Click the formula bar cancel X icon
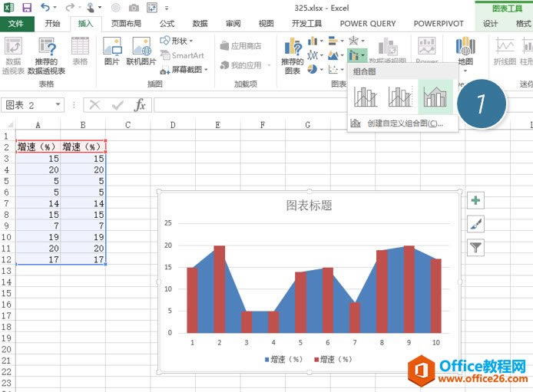The image size is (533, 392). 94,105
